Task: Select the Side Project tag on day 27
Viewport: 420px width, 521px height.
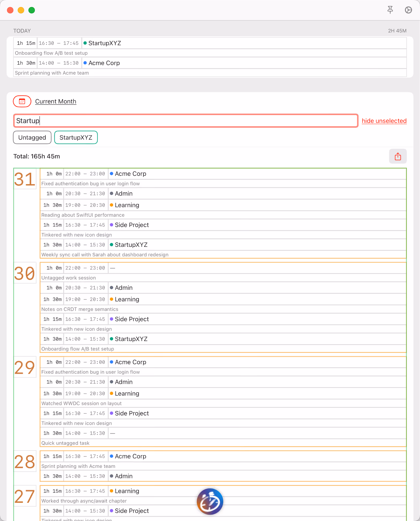Action: tap(132, 511)
